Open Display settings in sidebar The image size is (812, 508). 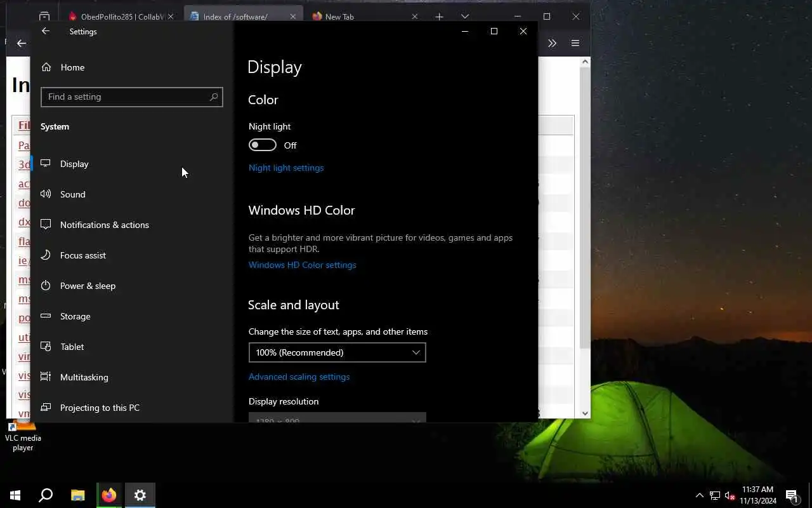pos(131,164)
